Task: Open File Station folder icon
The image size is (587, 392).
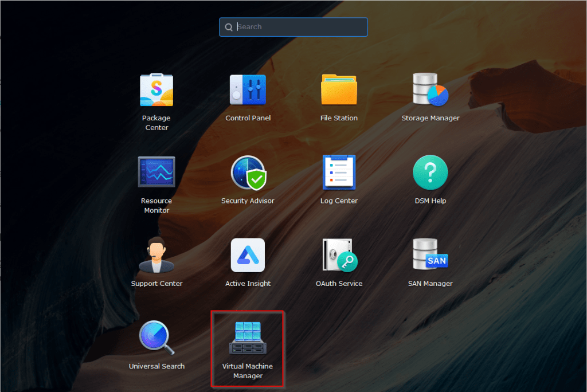Action: point(339,90)
